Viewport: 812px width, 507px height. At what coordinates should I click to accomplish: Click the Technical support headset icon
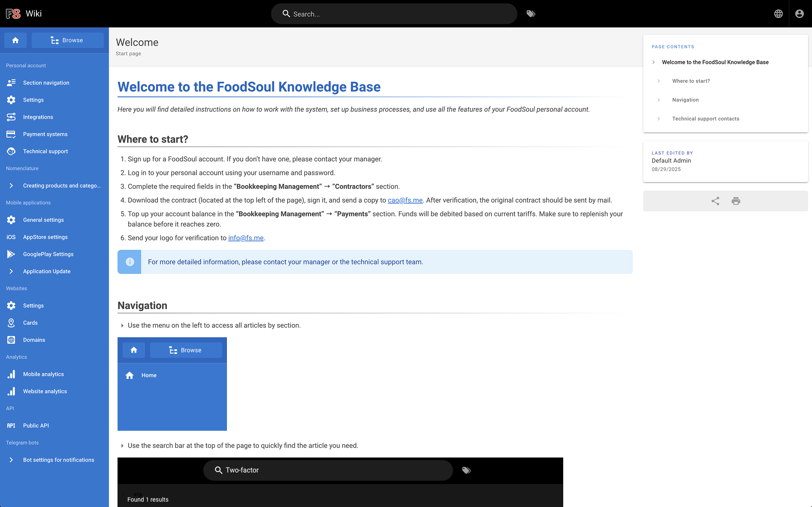point(11,151)
